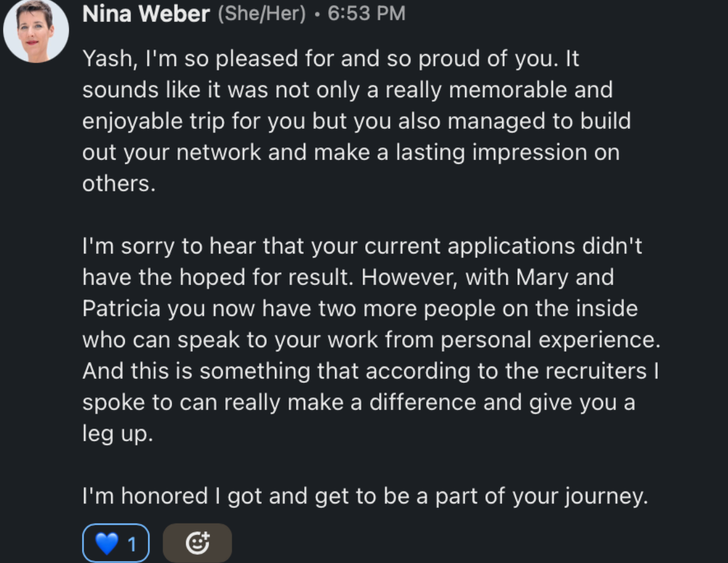Open the add reaction emoji picker
This screenshot has width=728, height=563.
coord(197,543)
